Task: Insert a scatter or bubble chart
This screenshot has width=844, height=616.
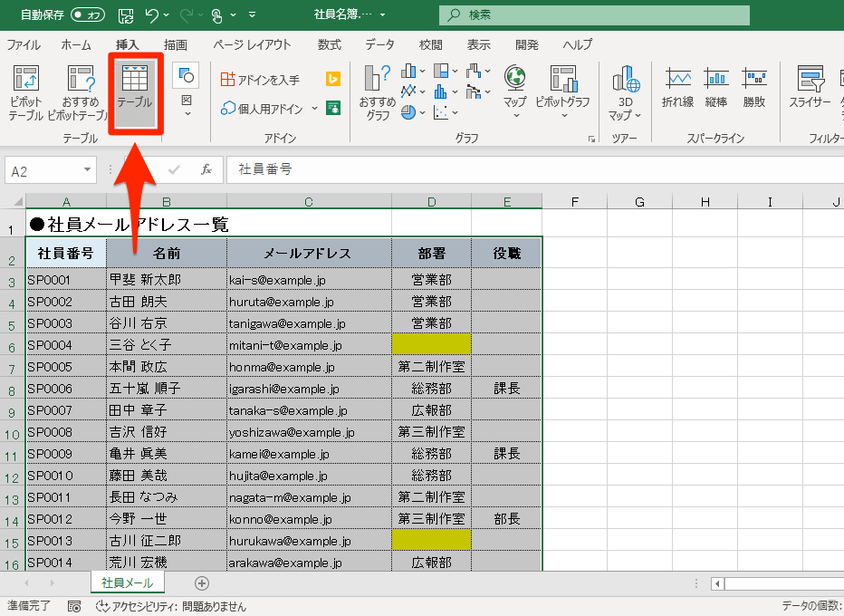Action: 441,112
